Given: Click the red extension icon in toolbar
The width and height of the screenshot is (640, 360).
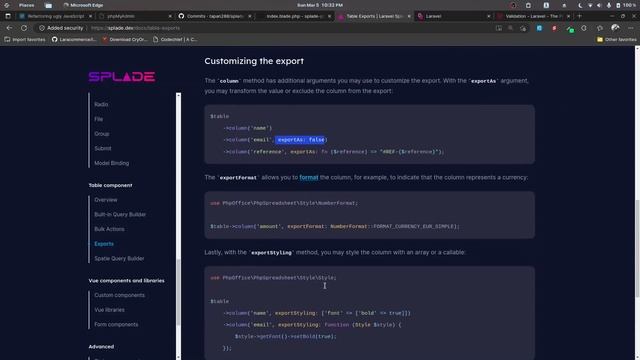Looking at the screenshot, I should [554, 28].
